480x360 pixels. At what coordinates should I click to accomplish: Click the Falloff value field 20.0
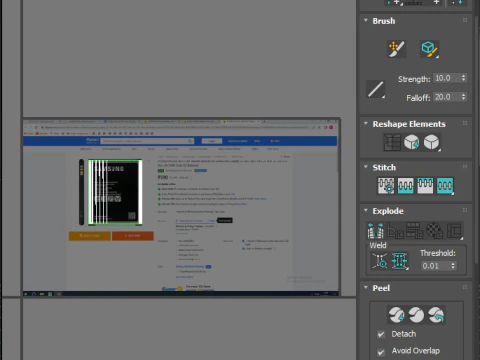coord(446,97)
